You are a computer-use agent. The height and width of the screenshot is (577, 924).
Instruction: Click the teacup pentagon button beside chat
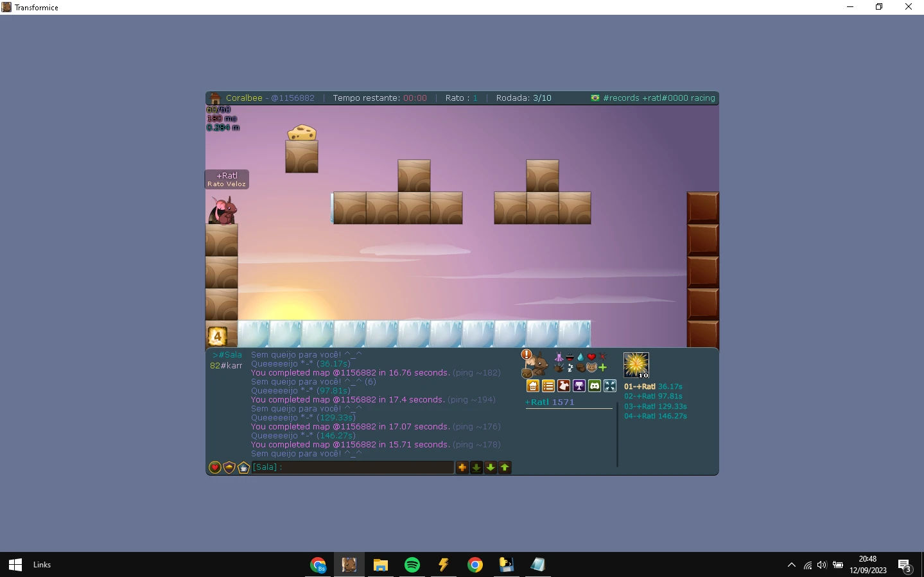(243, 467)
